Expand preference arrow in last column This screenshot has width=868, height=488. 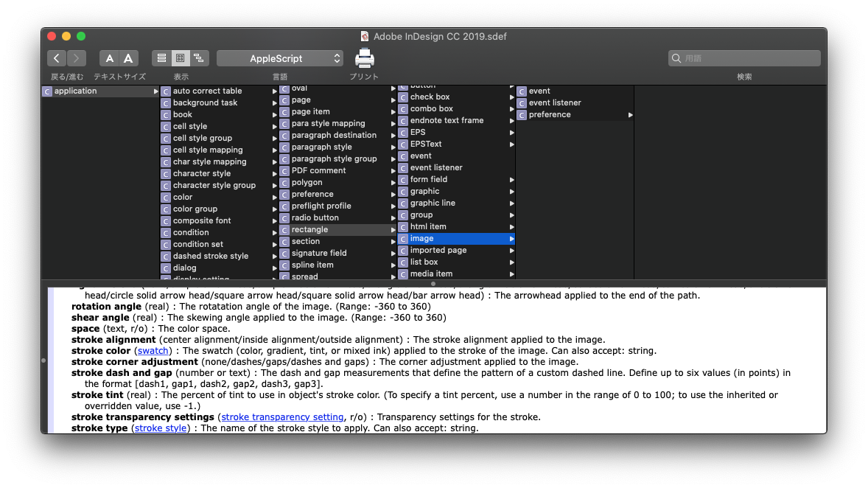pyautogui.click(x=630, y=115)
